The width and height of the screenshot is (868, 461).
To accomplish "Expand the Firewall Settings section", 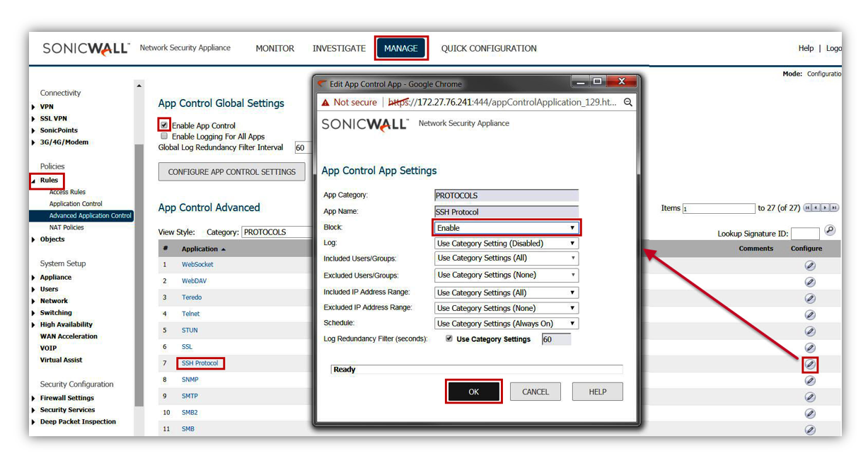I will (33, 399).
